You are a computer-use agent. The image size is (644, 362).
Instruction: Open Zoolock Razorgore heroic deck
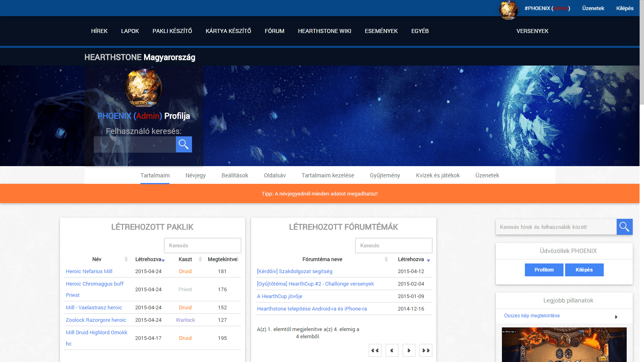point(96,320)
